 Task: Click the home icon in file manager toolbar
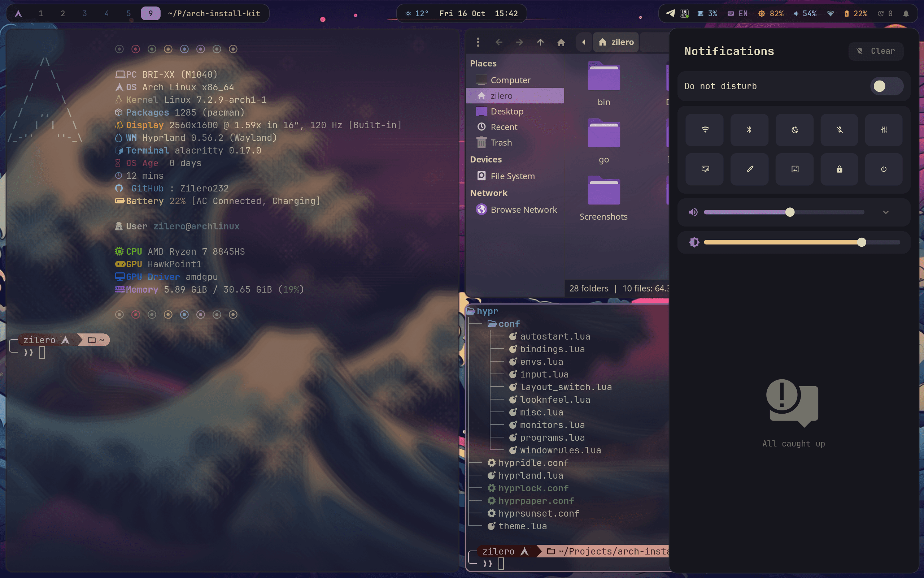[x=561, y=42]
